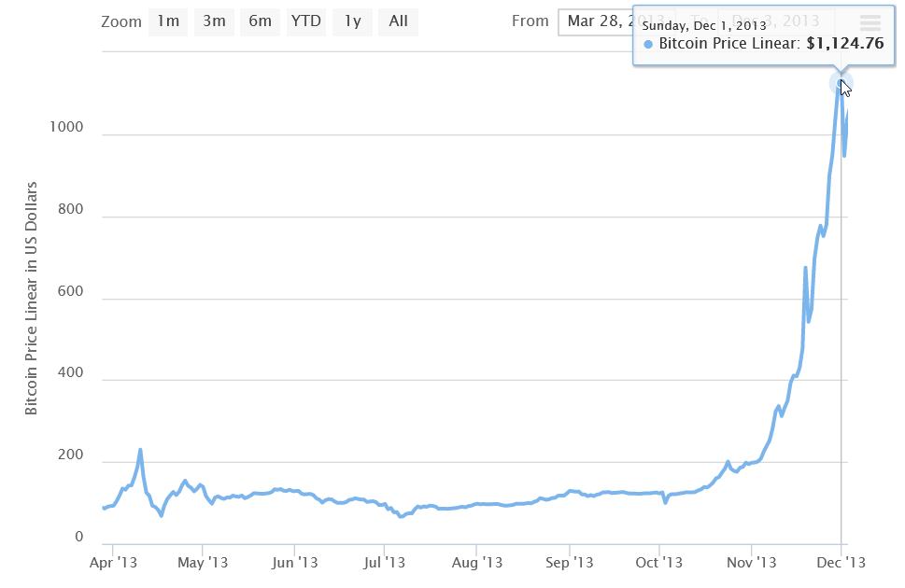Click the 200 y-axis label

70,455
